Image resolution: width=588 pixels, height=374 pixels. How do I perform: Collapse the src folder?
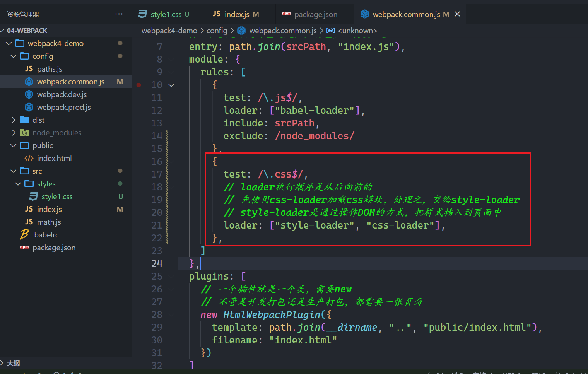14,171
